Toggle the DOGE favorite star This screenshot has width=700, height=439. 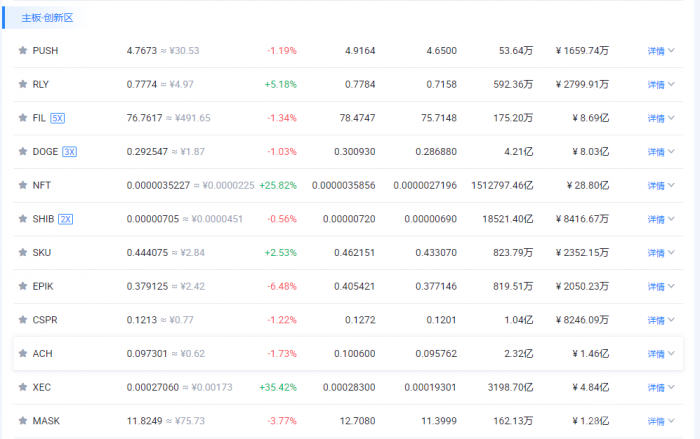tap(23, 151)
